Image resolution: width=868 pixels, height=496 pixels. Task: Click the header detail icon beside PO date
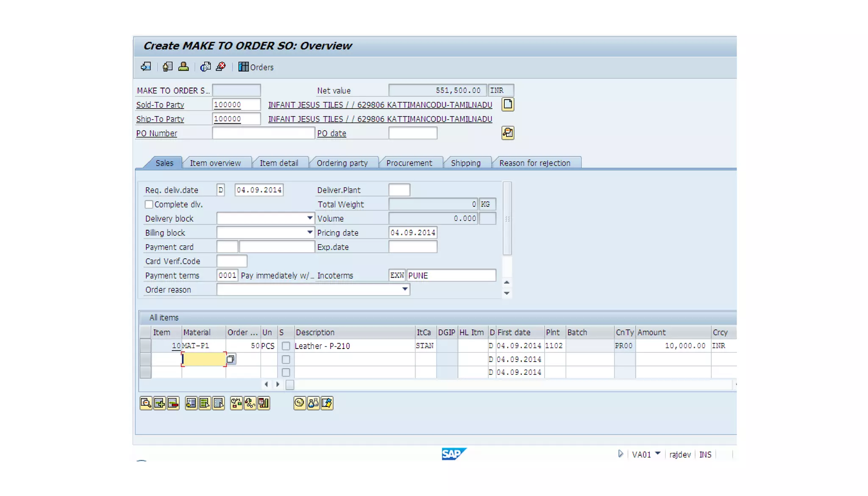tap(508, 133)
